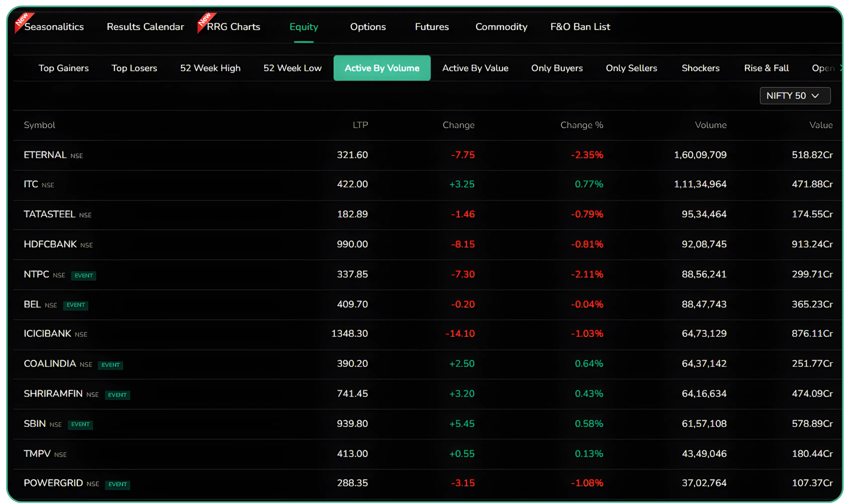This screenshot has width=850, height=504.
Task: Select the Top Gainers filter tab
Action: pos(64,68)
